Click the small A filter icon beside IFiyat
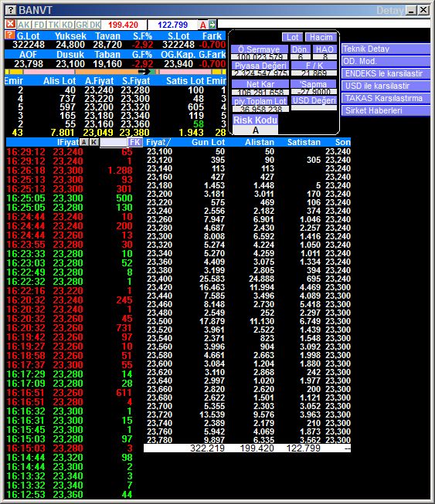The width and height of the screenshot is (435, 504). click(83, 142)
